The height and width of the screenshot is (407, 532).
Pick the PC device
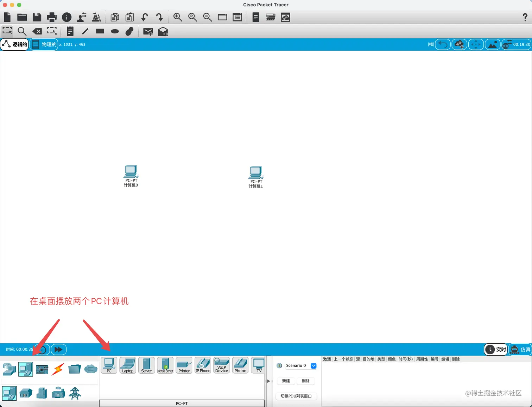109,365
